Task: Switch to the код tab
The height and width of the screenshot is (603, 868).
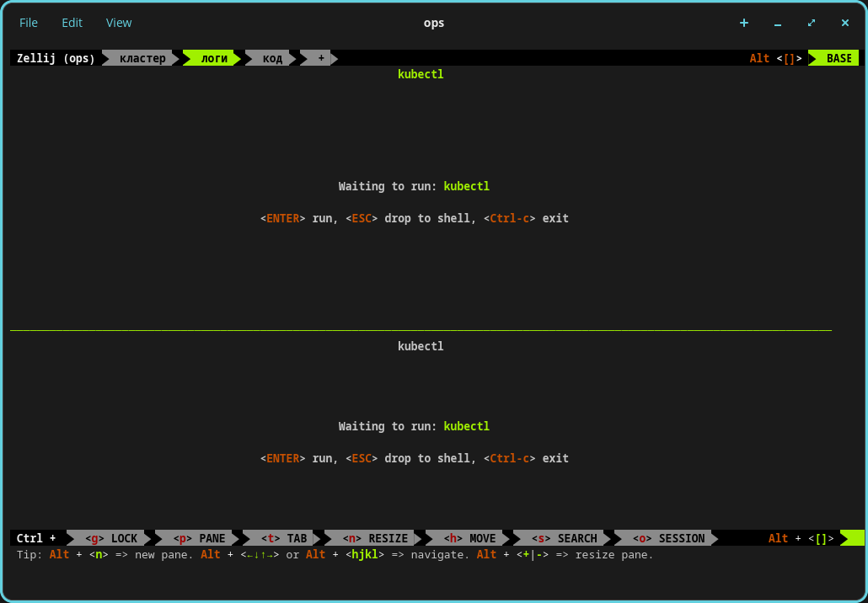Action: click(x=272, y=58)
